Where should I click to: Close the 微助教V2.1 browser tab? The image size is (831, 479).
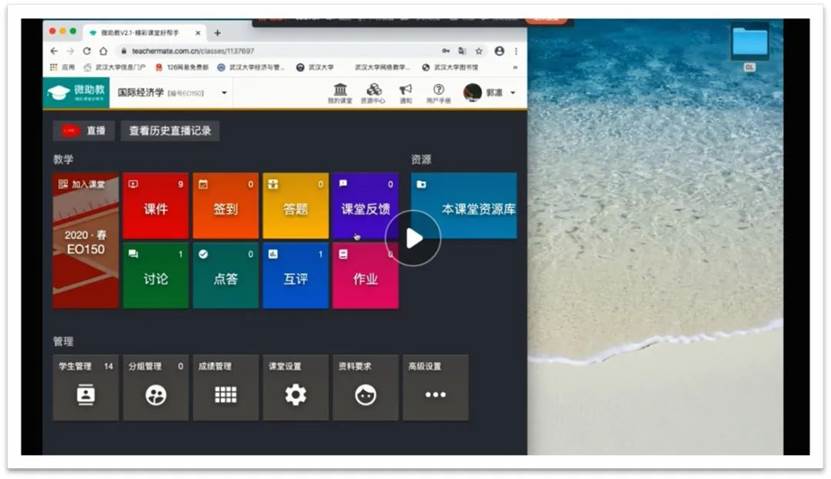(198, 33)
